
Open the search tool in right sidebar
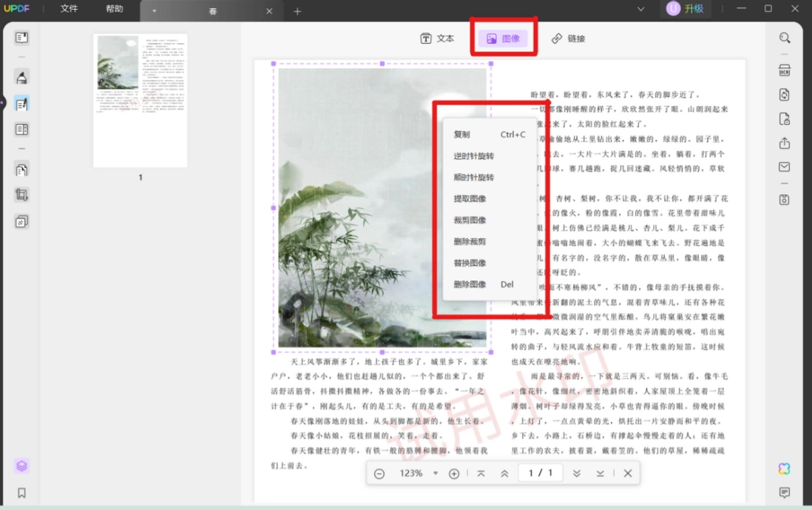coord(785,38)
